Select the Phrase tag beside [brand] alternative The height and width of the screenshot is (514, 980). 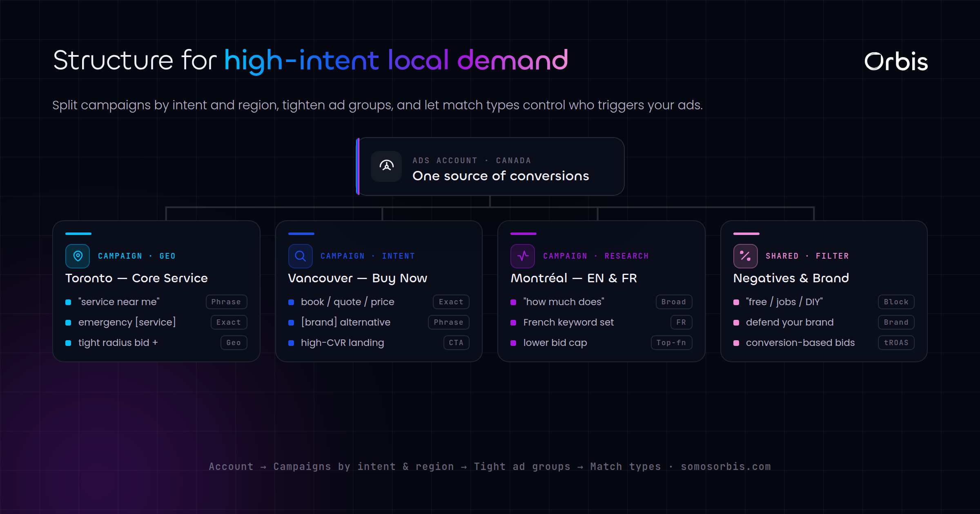click(x=449, y=322)
